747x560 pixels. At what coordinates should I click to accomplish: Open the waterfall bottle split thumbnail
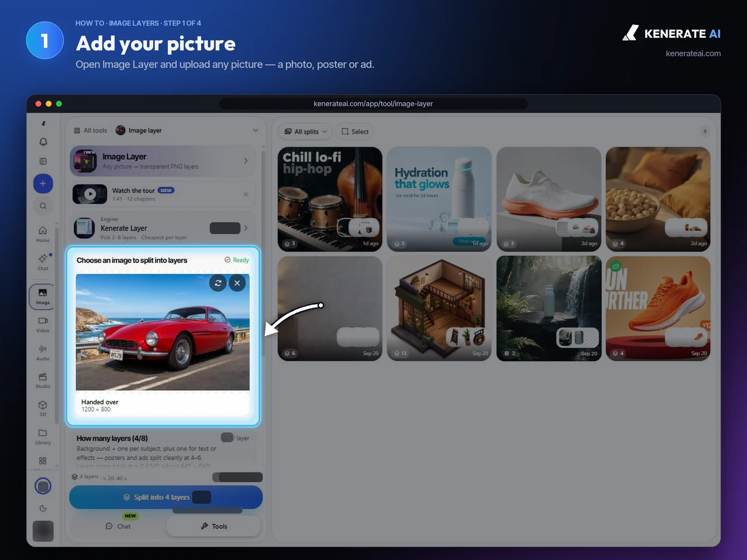pyautogui.click(x=549, y=308)
